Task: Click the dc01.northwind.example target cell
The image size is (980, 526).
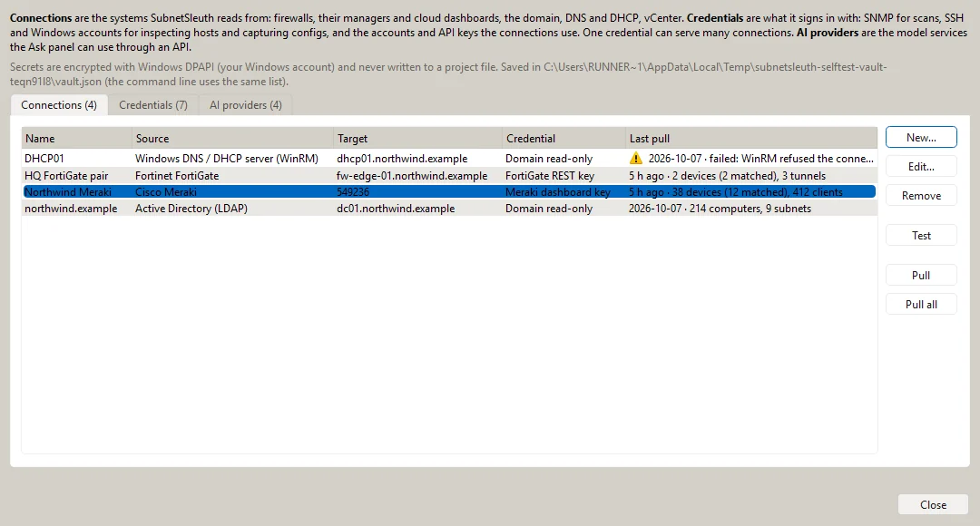Action: [x=396, y=209]
